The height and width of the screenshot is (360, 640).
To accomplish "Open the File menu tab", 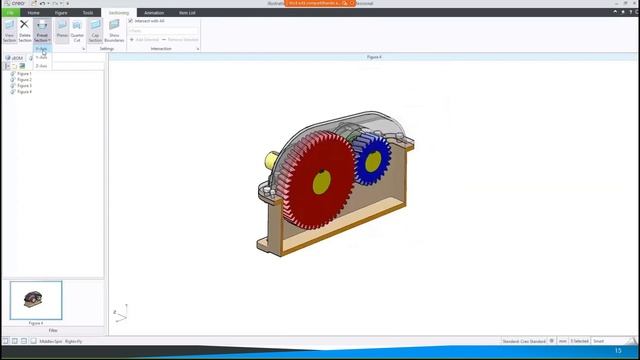I will tap(10, 13).
